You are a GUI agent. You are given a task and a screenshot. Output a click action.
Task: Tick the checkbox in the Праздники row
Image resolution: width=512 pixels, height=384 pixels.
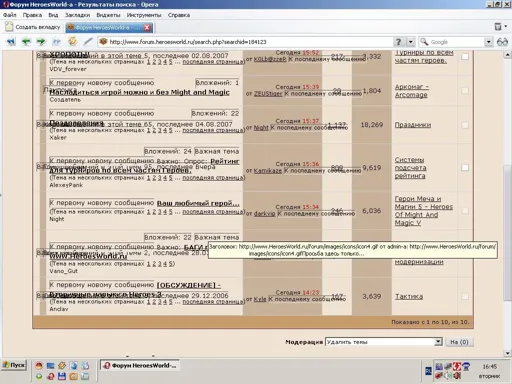(465, 125)
